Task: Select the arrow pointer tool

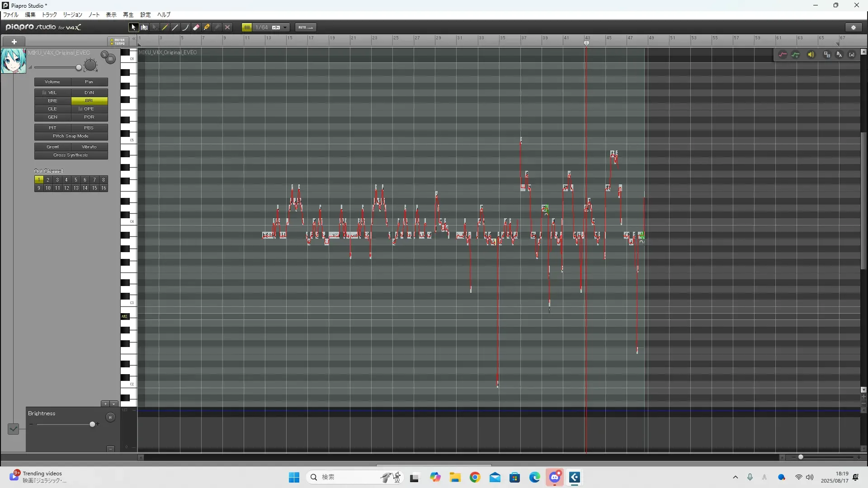Action: pos(133,28)
